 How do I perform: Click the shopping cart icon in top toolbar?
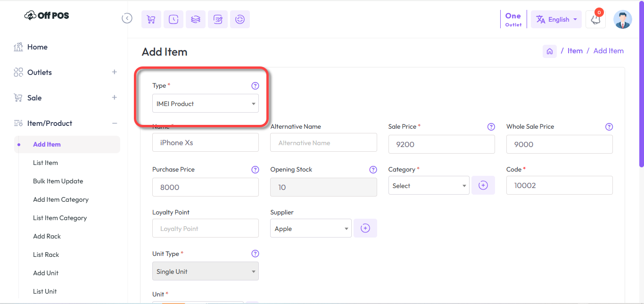(151, 19)
